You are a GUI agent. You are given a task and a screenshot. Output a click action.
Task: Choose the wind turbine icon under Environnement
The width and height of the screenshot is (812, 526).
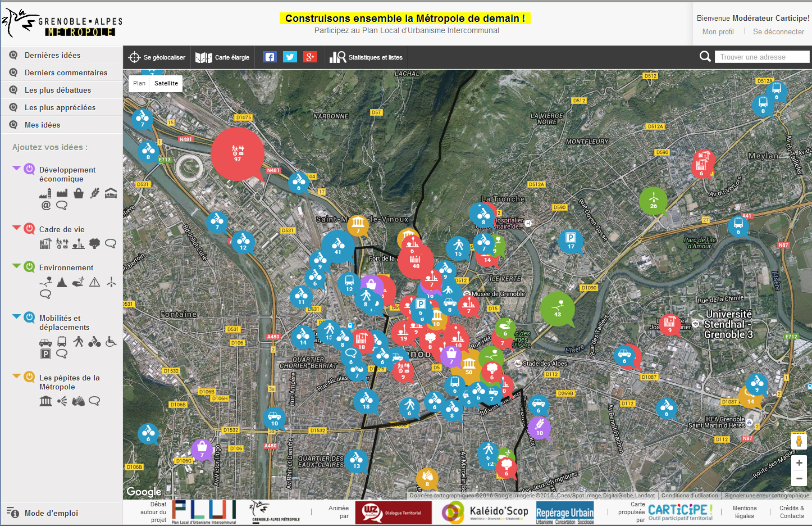[x=111, y=282]
